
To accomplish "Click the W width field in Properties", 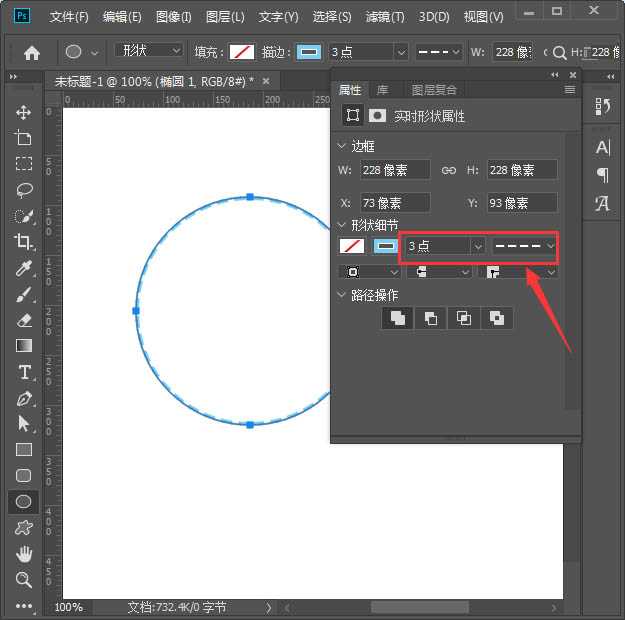I will click(x=397, y=170).
